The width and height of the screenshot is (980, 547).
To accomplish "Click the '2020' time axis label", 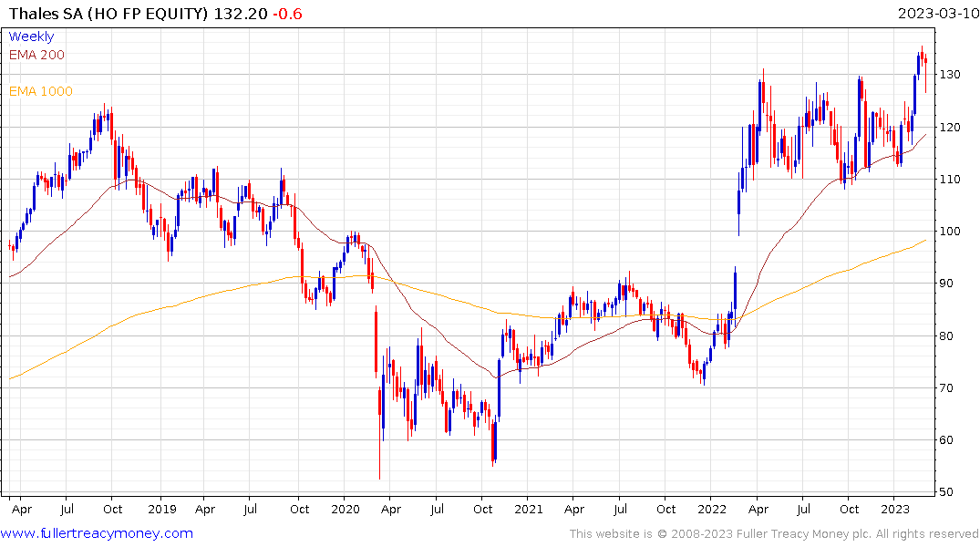I will coord(346,510).
